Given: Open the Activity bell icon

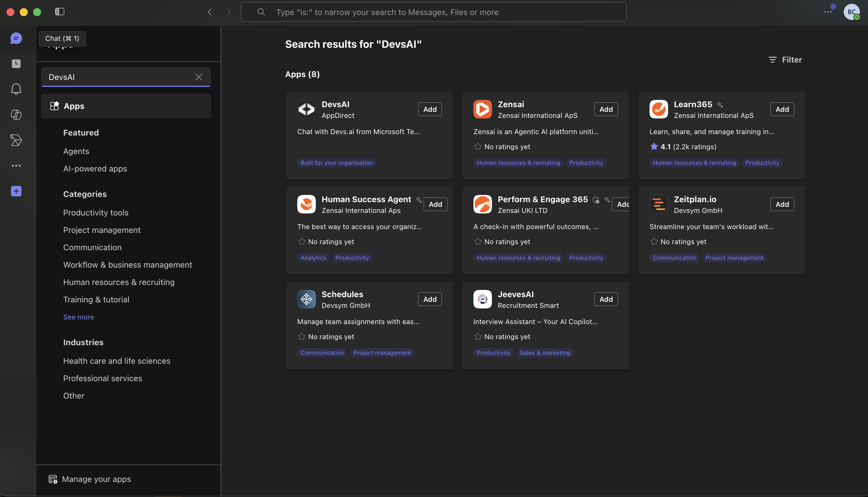Looking at the screenshot, I should tap(16, 89).
